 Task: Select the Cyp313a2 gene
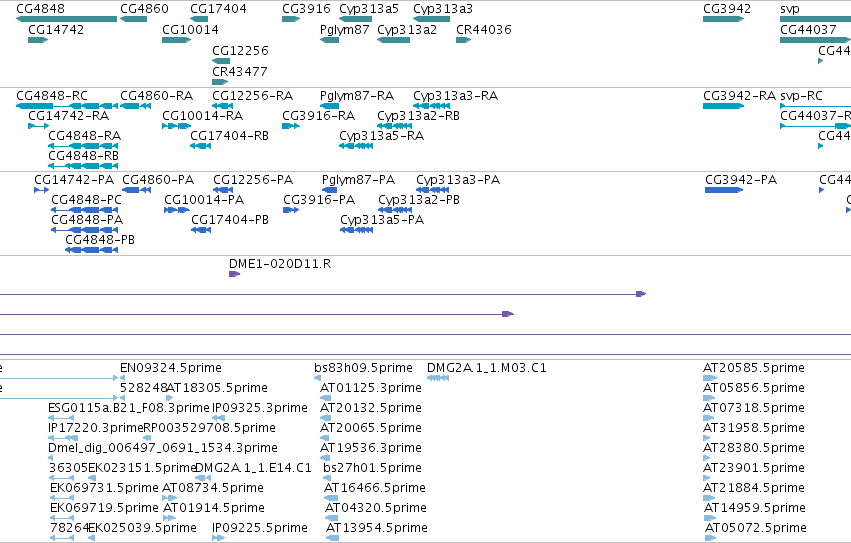[x=393, y=40]
